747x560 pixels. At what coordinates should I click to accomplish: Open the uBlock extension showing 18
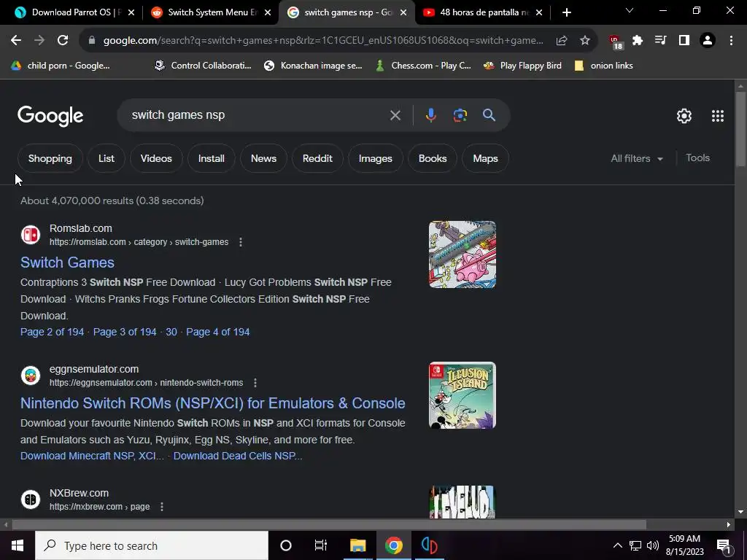[616, 42]
